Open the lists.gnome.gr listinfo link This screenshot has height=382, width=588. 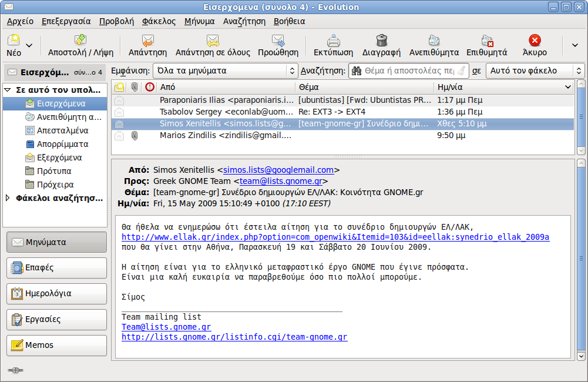point(234,337)
